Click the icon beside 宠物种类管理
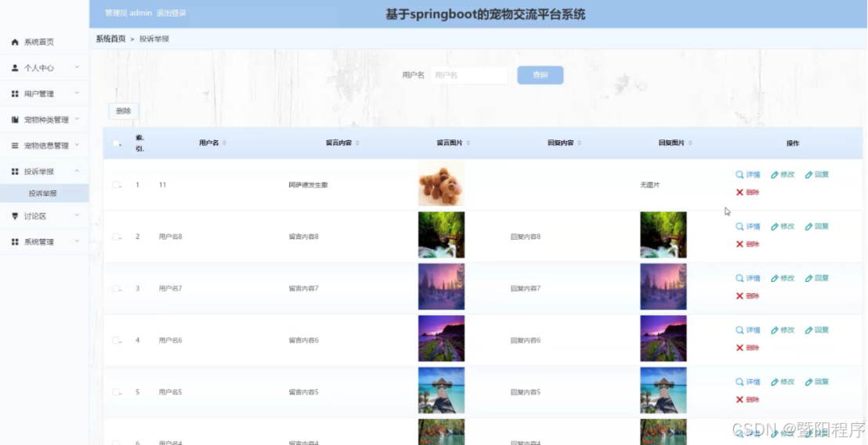Viewport: 868px width, 445px height. [x=15, y=120]
